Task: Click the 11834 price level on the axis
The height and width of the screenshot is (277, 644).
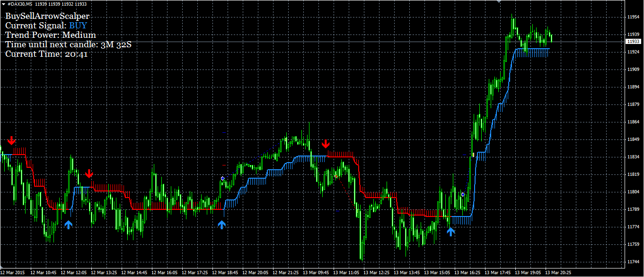Action: coord(634,157)
